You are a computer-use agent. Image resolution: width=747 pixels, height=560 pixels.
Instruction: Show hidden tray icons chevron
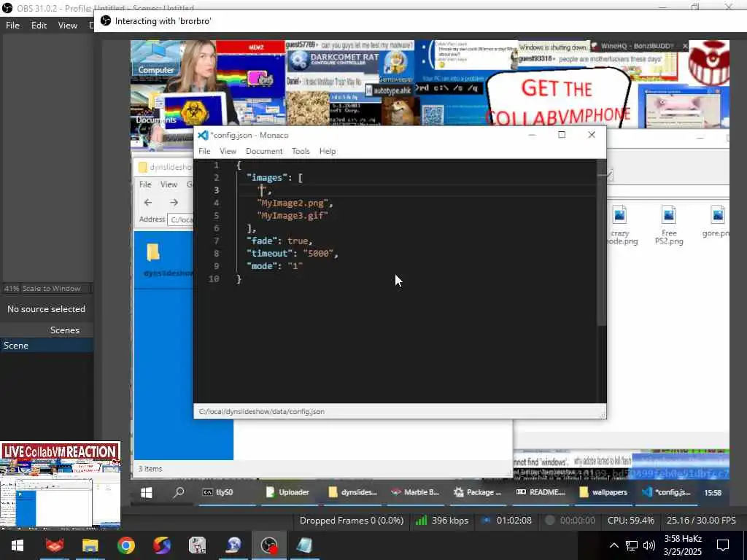[x=614, y=545]
